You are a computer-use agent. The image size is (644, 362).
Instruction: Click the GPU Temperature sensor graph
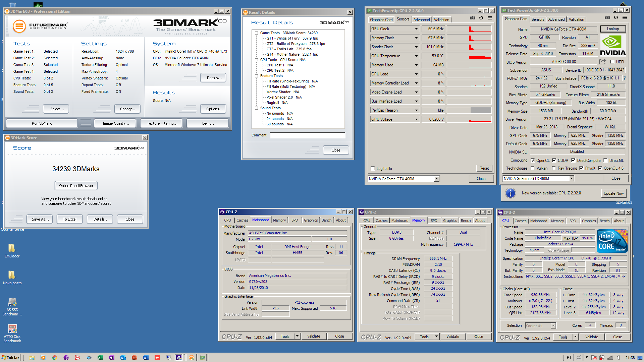coord(469,56)
